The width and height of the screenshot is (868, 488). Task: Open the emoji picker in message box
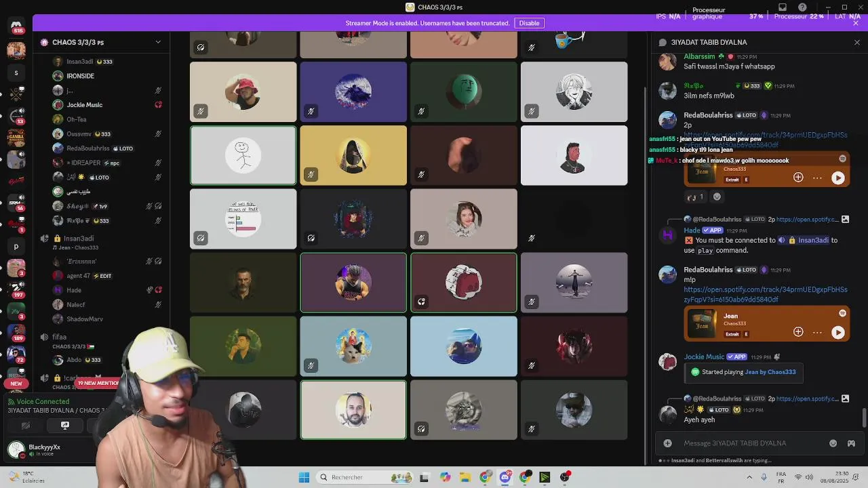(833, 443)
